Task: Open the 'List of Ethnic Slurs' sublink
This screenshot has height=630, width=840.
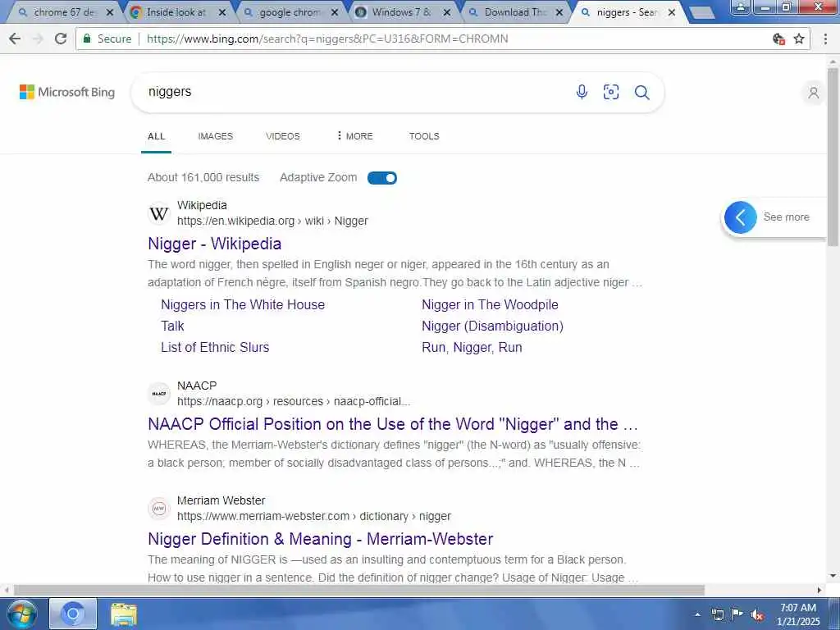Action: (215, 347)
